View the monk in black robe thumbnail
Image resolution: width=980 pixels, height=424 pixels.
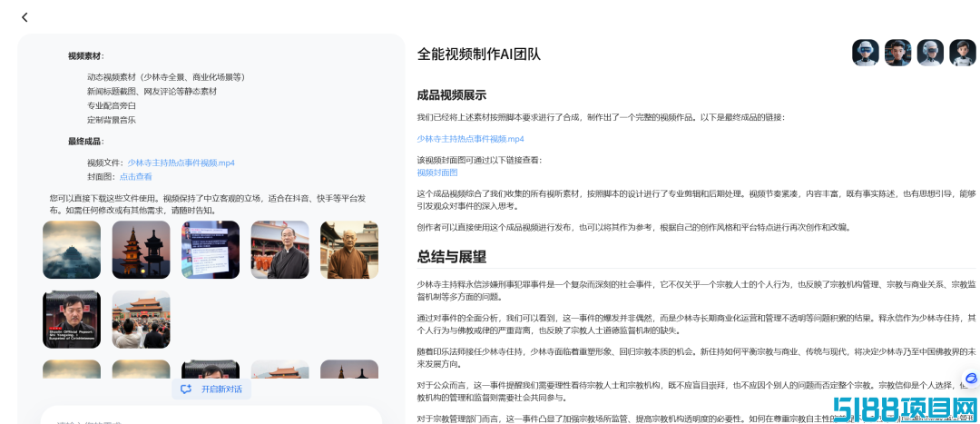(x=280, y=250)
